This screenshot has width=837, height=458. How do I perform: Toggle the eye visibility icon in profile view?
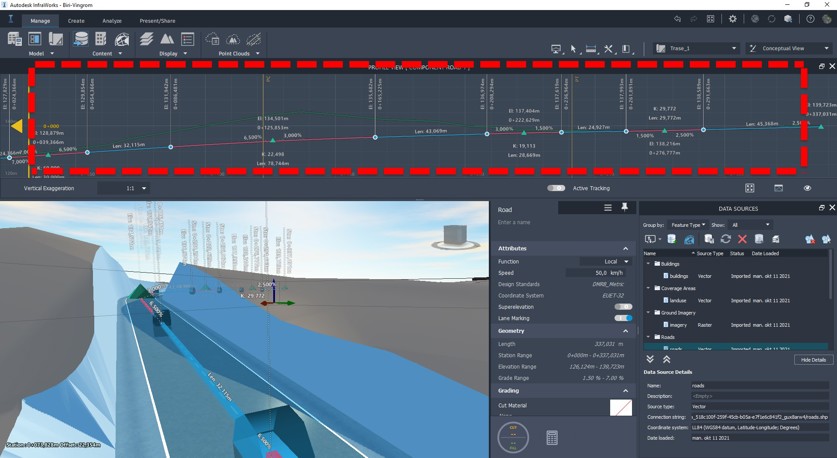(807, 188)
